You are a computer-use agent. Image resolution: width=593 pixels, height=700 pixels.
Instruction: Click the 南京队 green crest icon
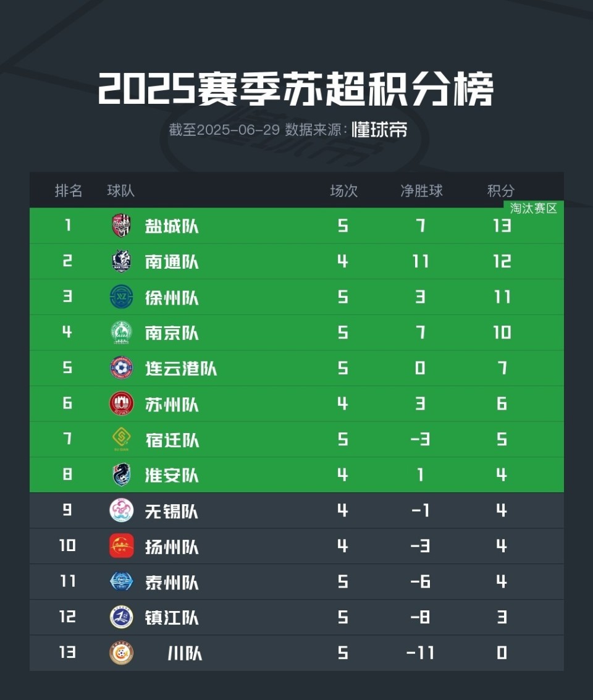tap(121, 332)
